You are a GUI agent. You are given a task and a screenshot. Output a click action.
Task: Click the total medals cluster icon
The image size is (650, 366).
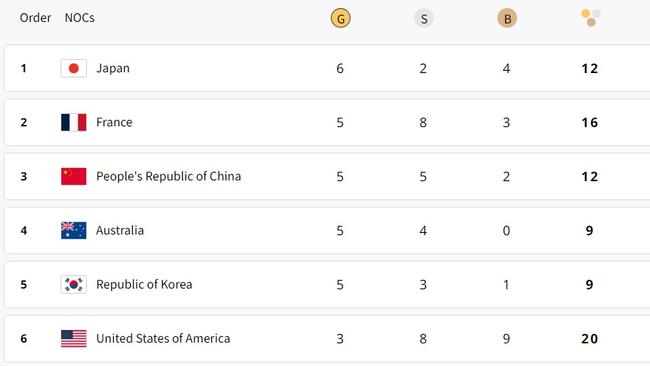point(591,18)
